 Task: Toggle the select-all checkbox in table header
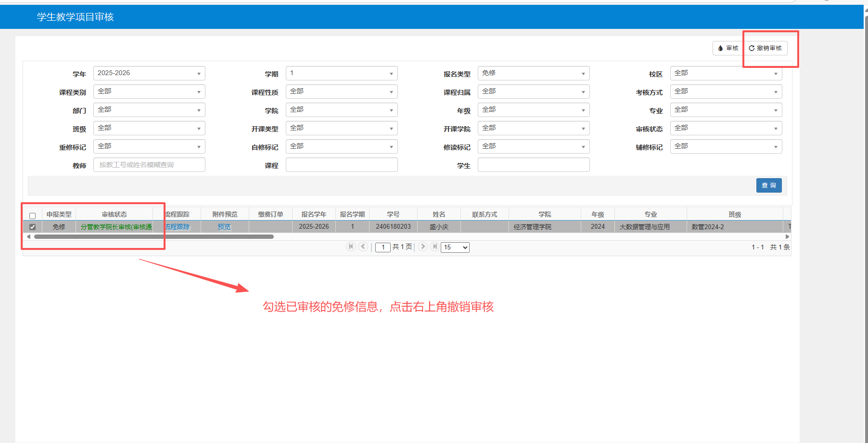coord(33,216)
